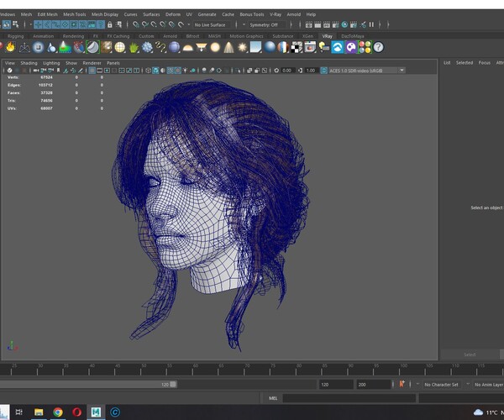
Task: Toggle the lock selection padlock
Action: coord(109,24)
